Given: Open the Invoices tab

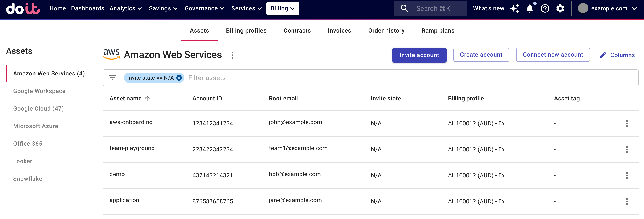Looking at the screenshot, I should (339, 30).
